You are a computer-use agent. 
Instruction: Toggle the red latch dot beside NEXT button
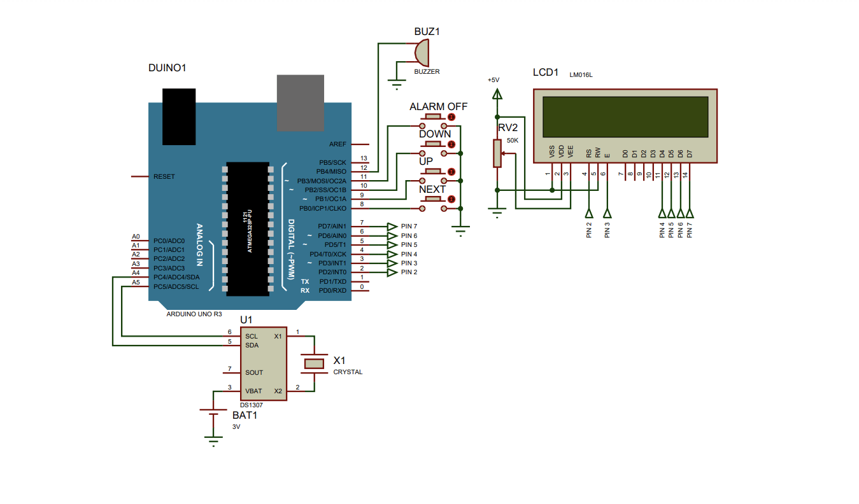pyautogui.click(x=451, y=199)
